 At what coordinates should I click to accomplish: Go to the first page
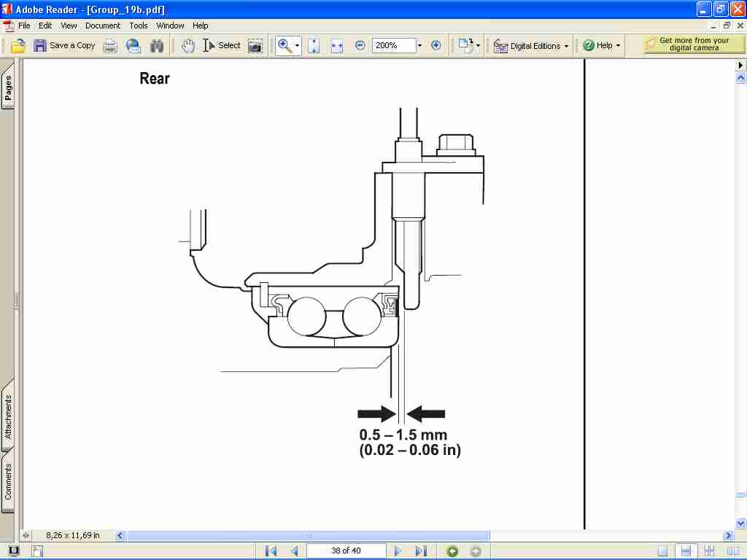point(271,551)
